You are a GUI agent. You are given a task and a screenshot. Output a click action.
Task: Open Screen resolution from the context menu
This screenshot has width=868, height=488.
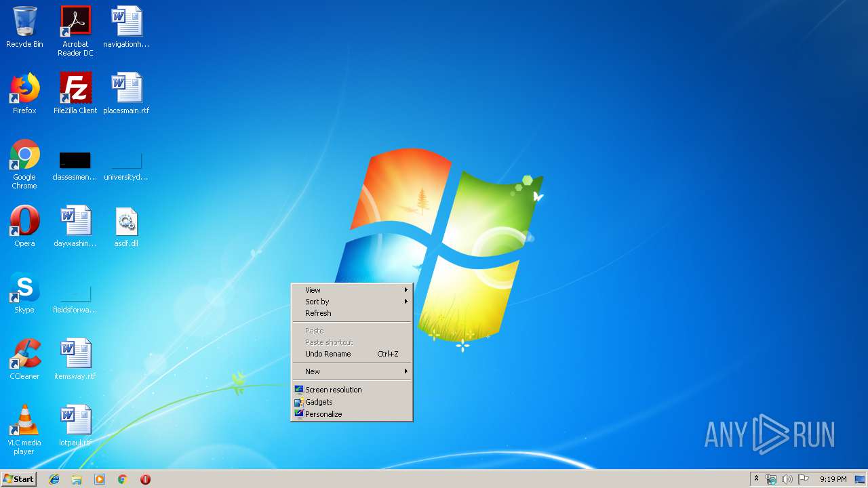click(x=352, y=390)
